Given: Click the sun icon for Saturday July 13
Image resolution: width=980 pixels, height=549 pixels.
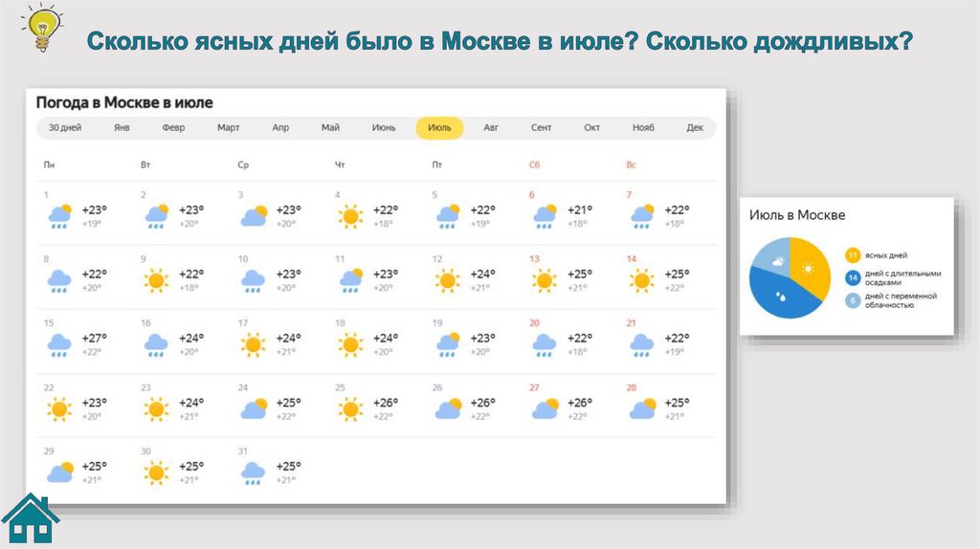Looking at the screenshot, I should pos(545,281).
